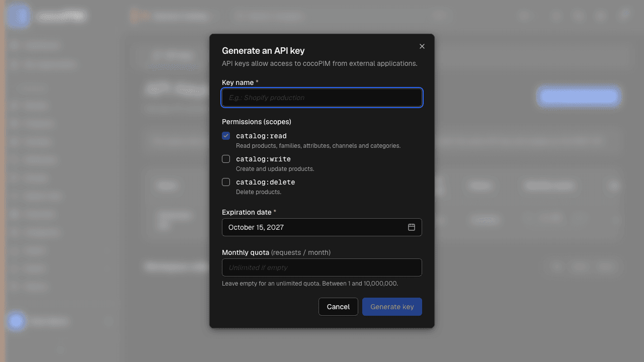Close the Generate an API key dialog
The width and height of the screenshot is (644, 362).
tap(422, 46)
